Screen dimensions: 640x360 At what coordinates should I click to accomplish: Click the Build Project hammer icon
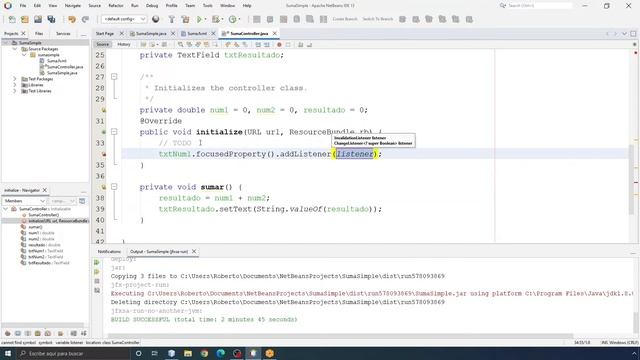click(x=172, y=19)
